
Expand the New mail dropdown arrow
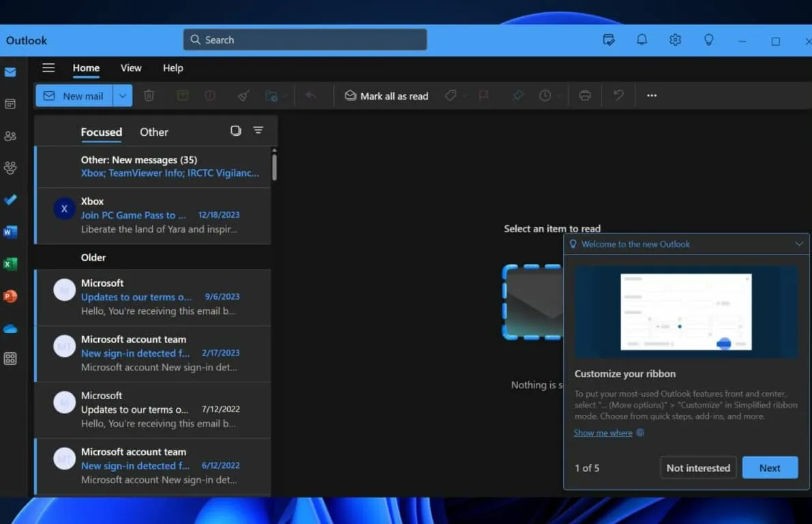(122, 96)
